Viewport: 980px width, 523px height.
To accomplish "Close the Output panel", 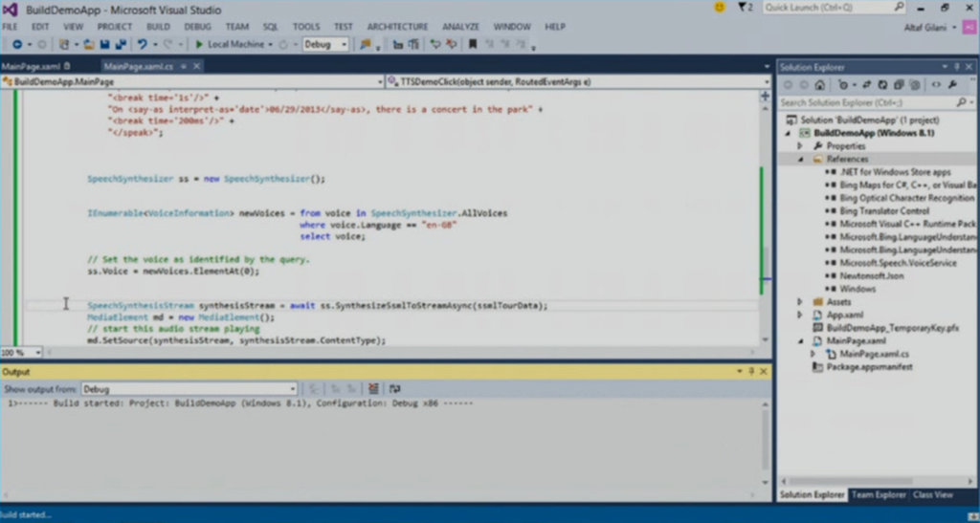I will click(764, 371).
